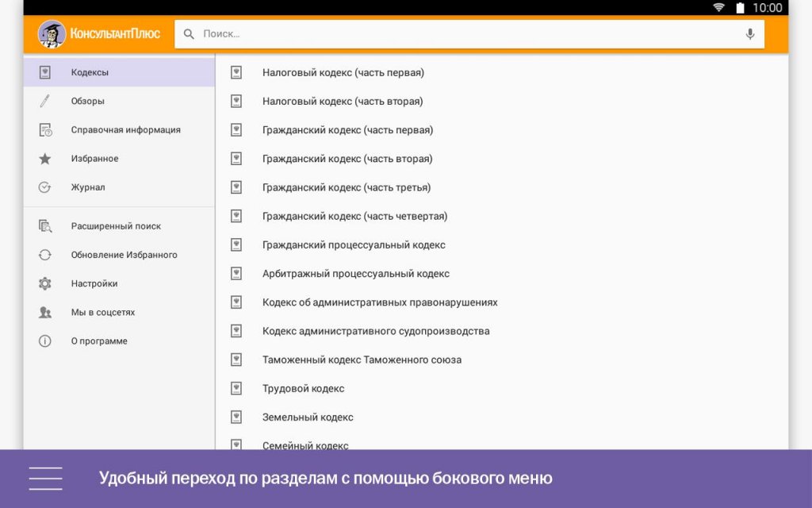Open Гражданский кодекс (часть первая)
The width and height of the screenshot is (812, 508).
[502, 130]
